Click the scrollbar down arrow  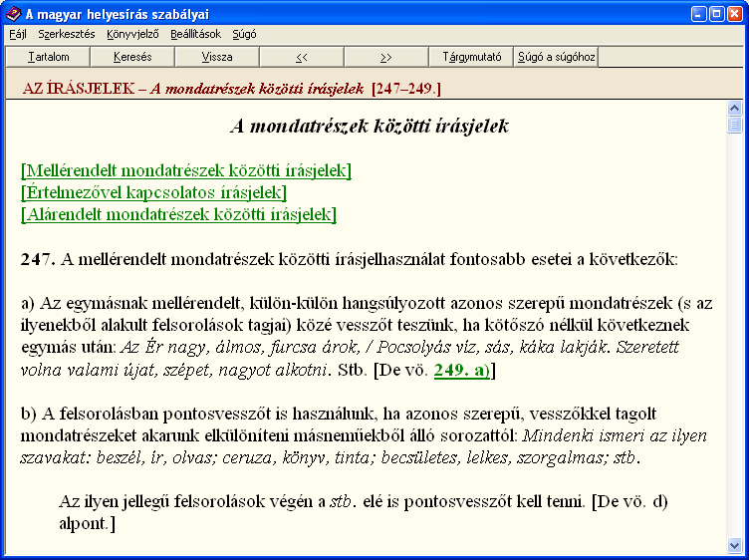735,546
